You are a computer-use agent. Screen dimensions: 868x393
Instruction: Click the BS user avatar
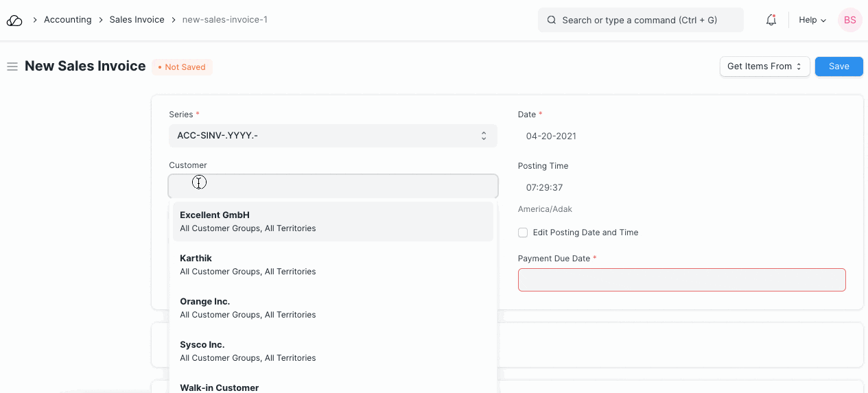point(849,21)
